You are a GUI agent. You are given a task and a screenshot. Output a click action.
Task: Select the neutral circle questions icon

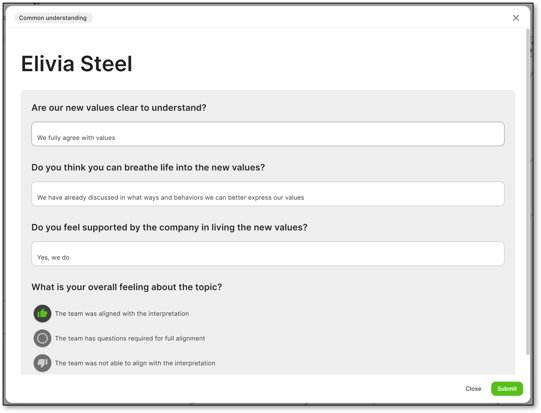tap(42, 338)
